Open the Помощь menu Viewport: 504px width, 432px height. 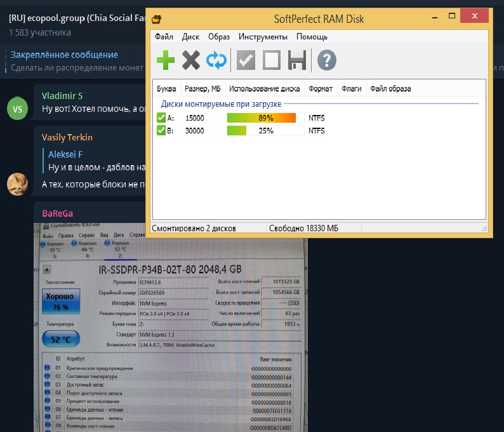pyautogui.click(x=312, y=37)
